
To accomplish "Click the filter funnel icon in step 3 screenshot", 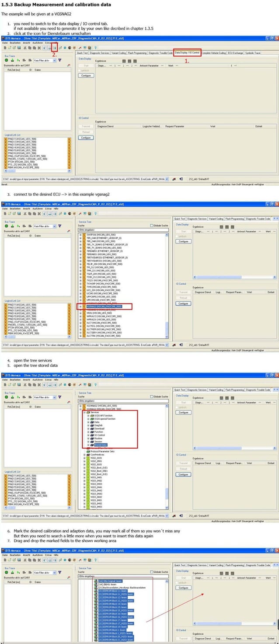I will click(x=60, y=226).
